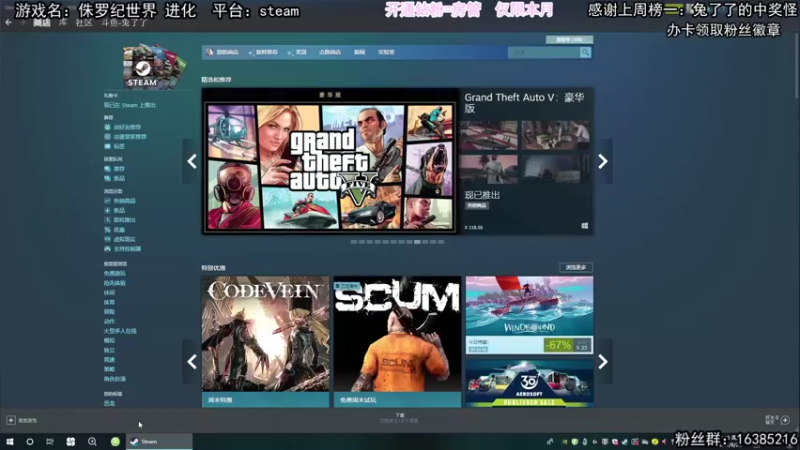
Task: Open the 斗鱼-兔了了 profile tab
Action: tap(123, 22)
